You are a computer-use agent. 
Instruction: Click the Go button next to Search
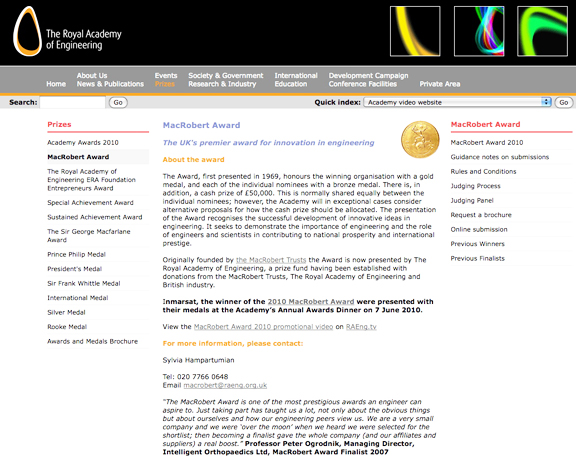click(x=118, y=102)
